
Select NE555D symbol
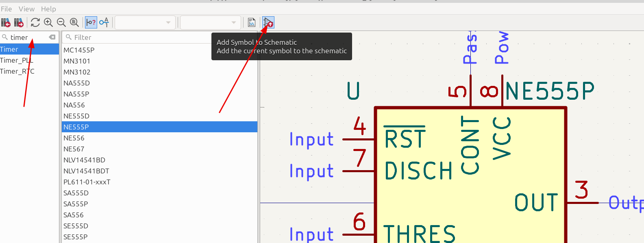(x=159, y=116)
